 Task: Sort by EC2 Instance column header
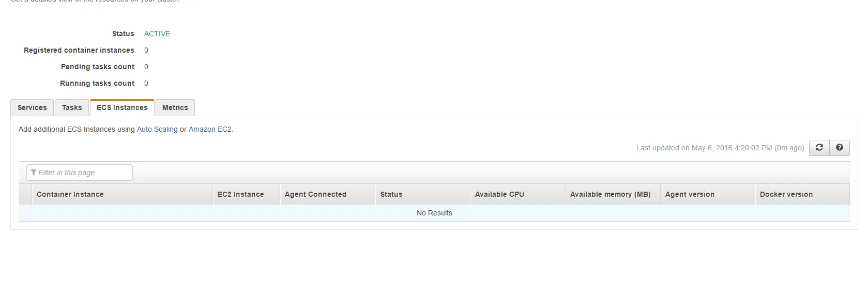click(241, 194)
